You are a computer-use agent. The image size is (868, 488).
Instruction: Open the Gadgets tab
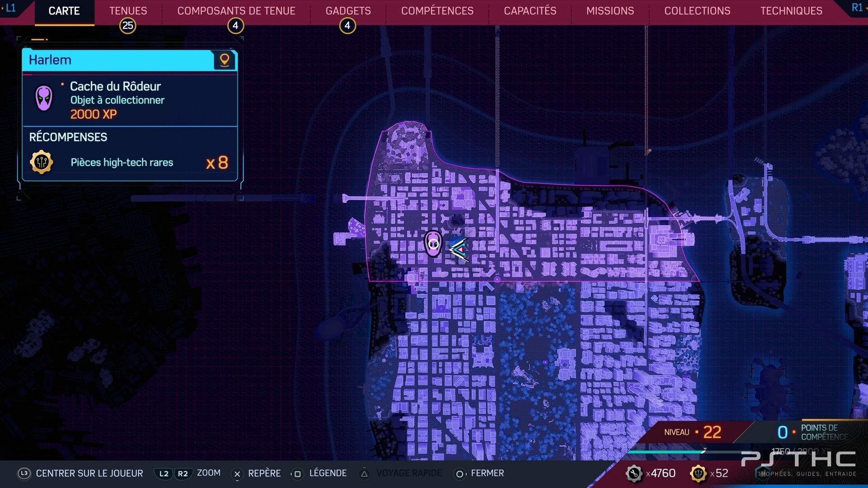coord(348,11)
